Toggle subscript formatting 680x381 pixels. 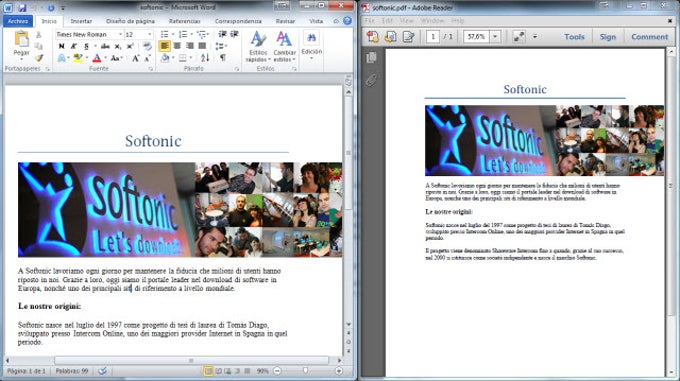click(x=118, y=46)
